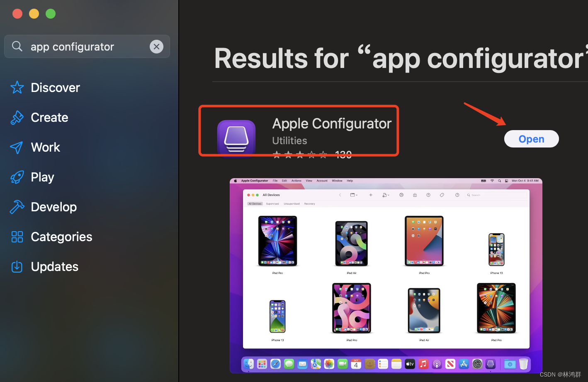Minimize window with the yellow button
Screen dimensions: 588x382
point(34,14)
